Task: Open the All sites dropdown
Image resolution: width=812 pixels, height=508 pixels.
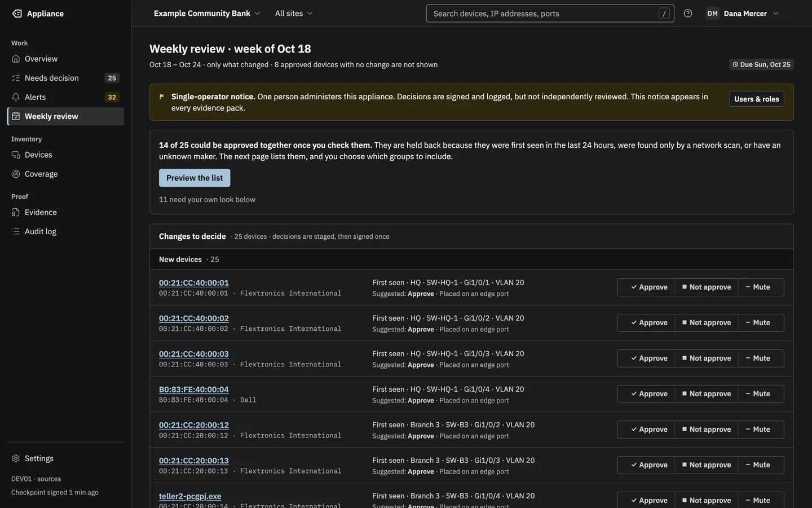Action: pos(294,14)
